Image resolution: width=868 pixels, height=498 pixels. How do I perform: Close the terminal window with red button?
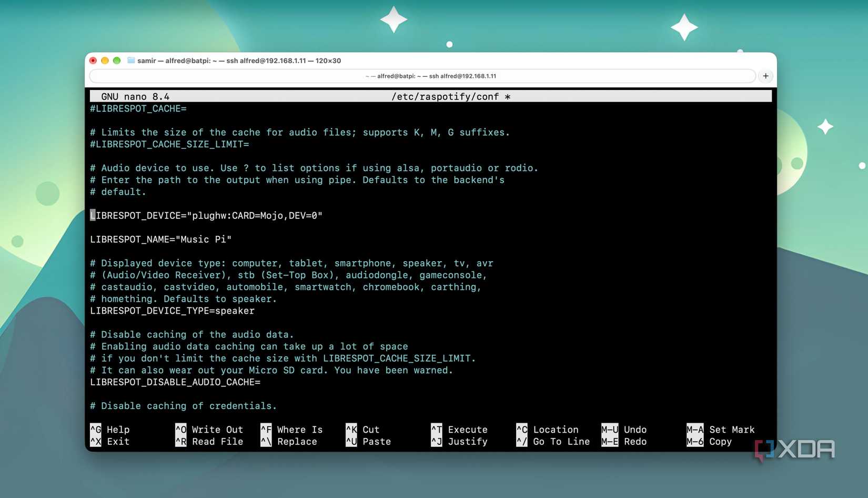[93, 61]
